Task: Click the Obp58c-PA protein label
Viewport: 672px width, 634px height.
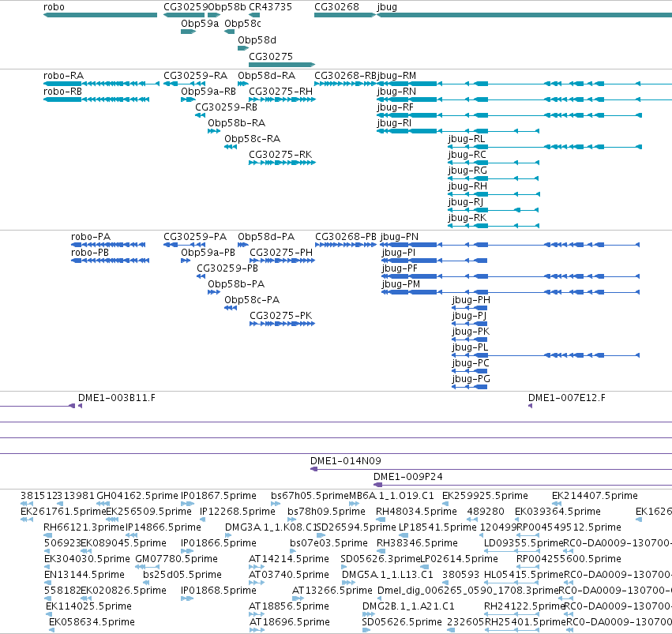Action: 252,300
